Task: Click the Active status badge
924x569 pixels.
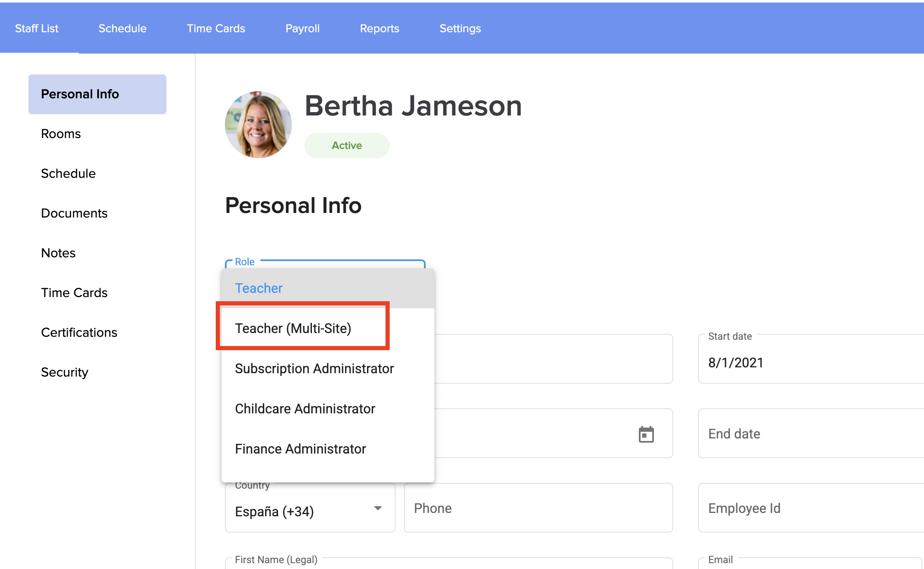Action: [x=347, y=146]
